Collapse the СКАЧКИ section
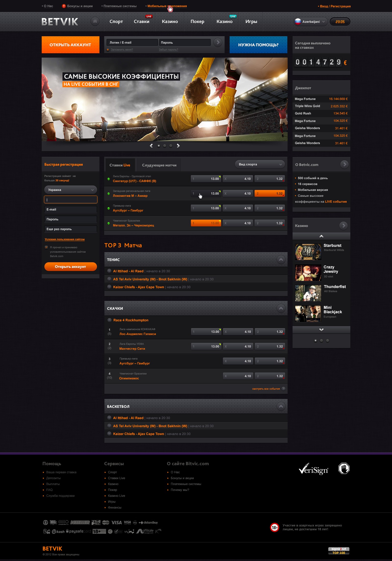The width and height of the screenshot is (392, 561). (x=281, y=308)
